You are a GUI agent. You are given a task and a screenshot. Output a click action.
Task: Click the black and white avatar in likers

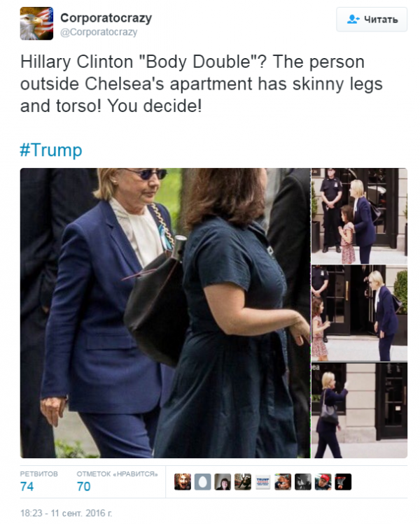(x=303, y=482)
